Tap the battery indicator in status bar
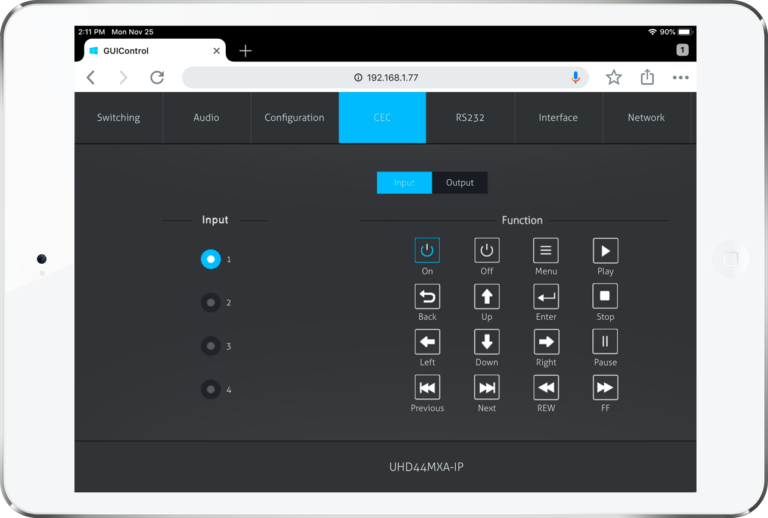 point(685,32)
